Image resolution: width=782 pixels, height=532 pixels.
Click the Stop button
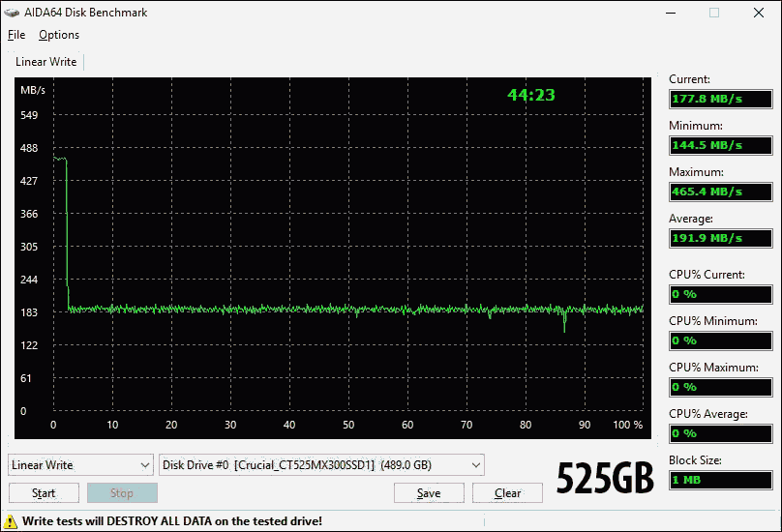pyautogui.click(x=122, y=493)
